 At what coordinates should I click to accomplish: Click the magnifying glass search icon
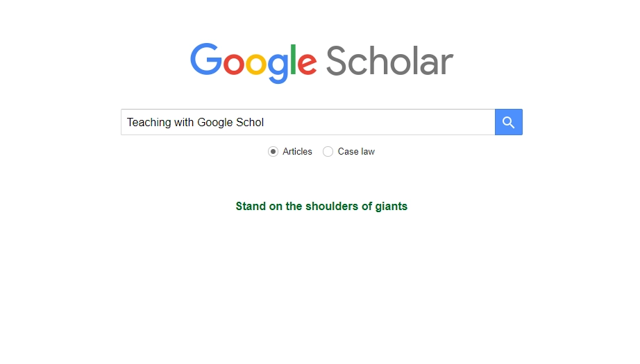508,122
